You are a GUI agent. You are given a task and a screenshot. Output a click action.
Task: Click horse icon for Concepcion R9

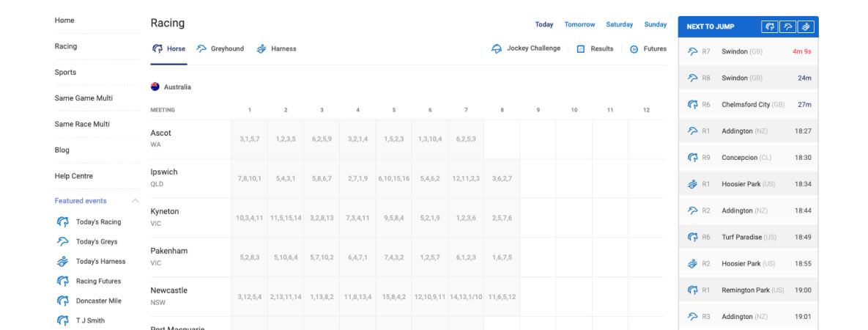pyautogui.click(x=692, y=158)
